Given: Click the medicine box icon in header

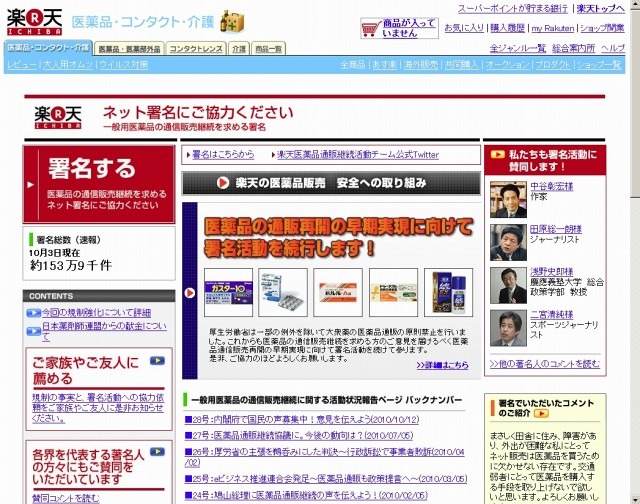Looking at the screenshot, I should click(232, 22).
